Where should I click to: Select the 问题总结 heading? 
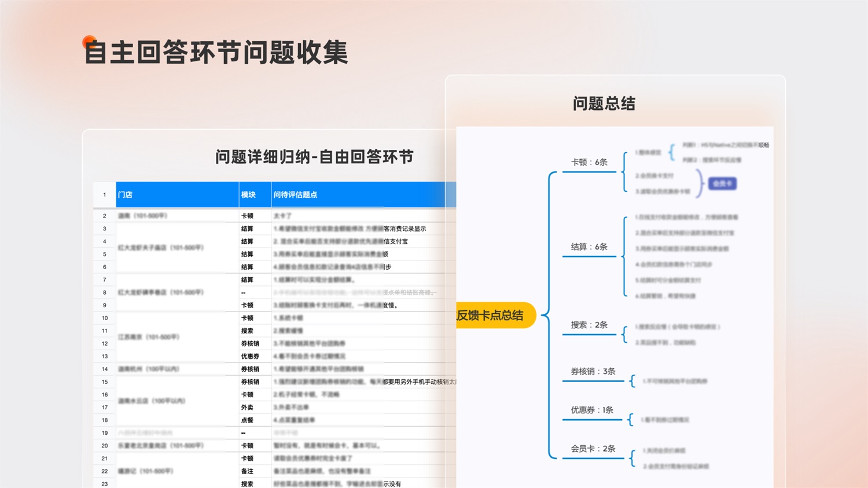point(604,104)
